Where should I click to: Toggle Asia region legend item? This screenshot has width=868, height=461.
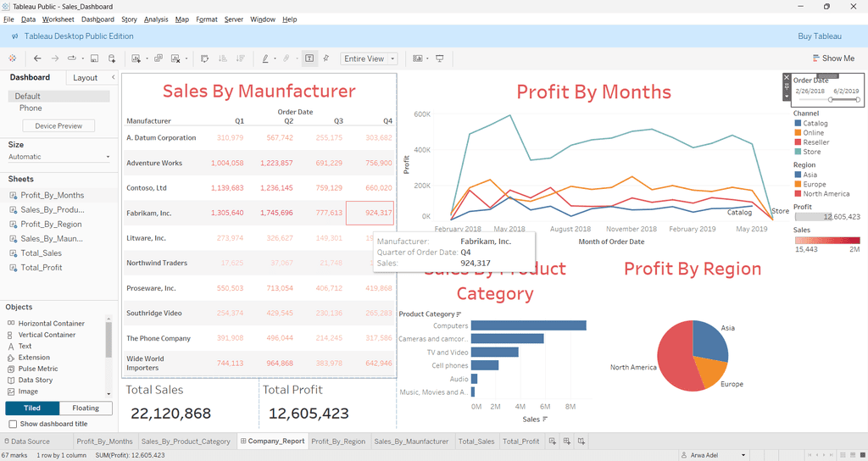(x=806, y=175)
